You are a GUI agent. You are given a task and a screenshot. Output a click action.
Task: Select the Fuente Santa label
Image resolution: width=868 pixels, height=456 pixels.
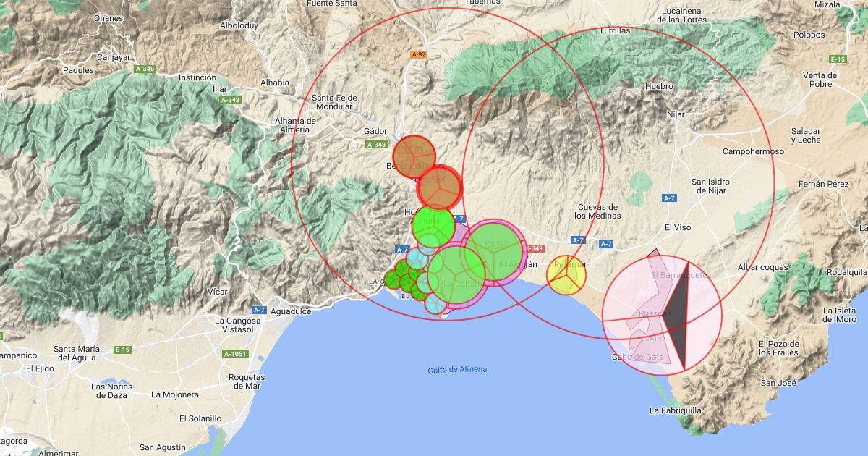[x=332, y=4]
